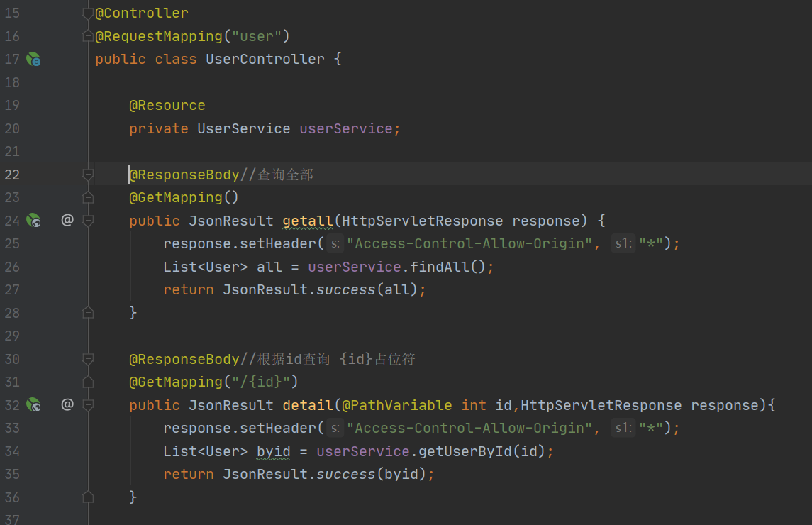Collapse the detail method using line 32 fold marker
The width and height of the screenshot is (812, 525).
[88, 405]
